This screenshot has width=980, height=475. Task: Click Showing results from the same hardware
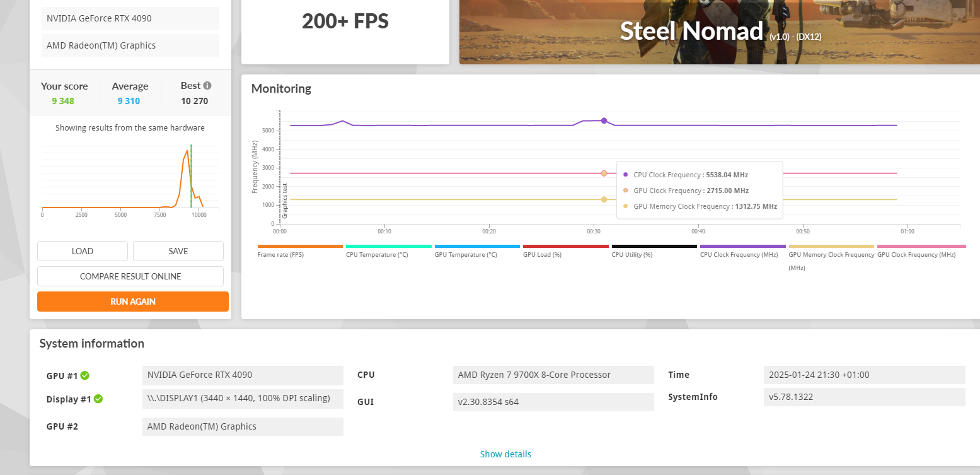pyautogui.click(x=130, y=127)
